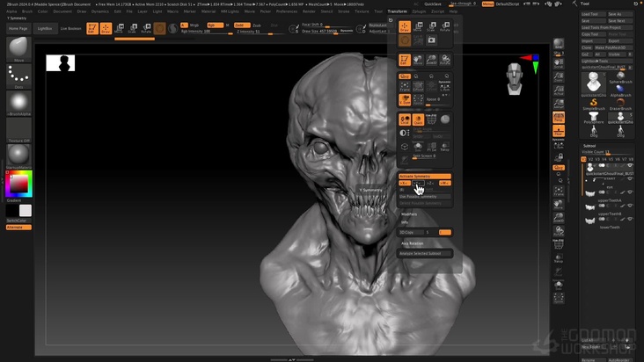The width and height of the screenshot is (644, 362).
Task: Select the Draw icon in top shelf
Action: pos(106,28)
